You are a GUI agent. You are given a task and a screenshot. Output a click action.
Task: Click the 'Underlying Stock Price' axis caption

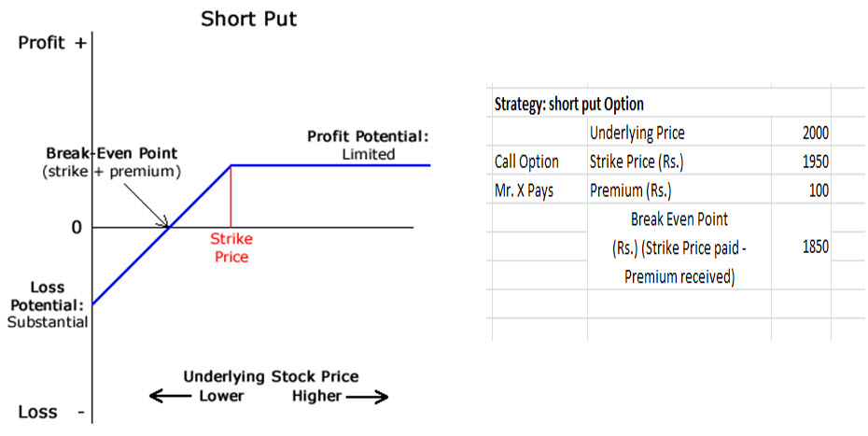click(271, 377)
